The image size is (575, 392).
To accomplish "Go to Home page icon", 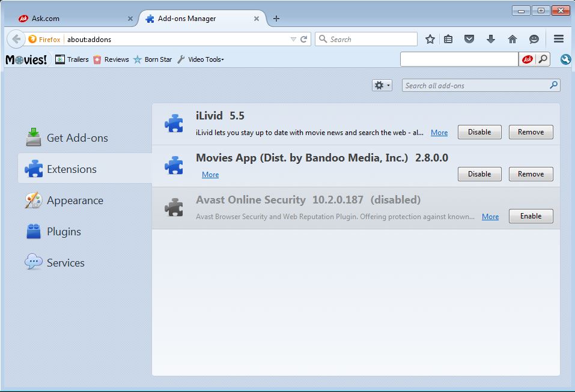I will point(513,39).
